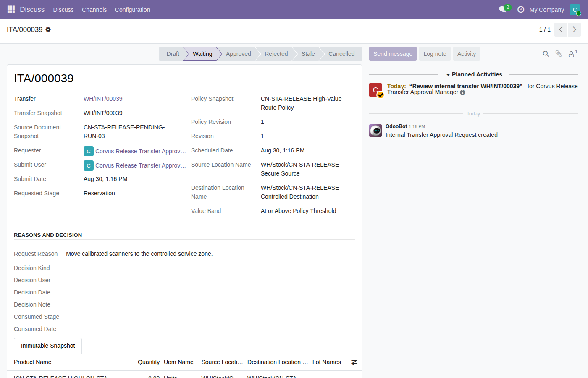This screenshot has height=378, width=588.
Task: Open attachments paperclip icon
Action: [x=559, y=54]
